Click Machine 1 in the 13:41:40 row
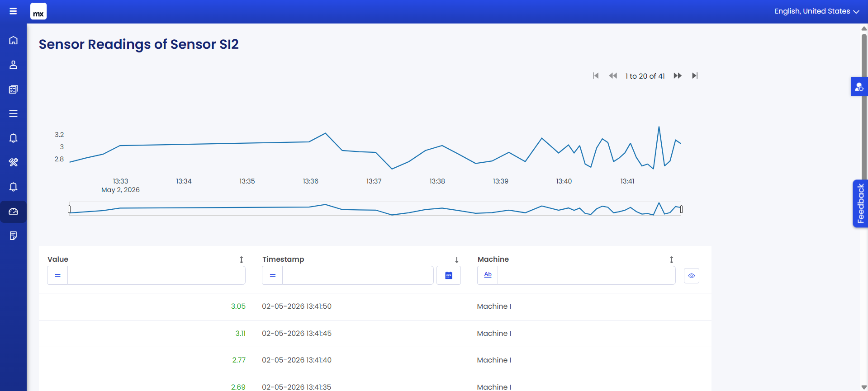This screenshot has height=391, width=868. click(x=494, y=360)
